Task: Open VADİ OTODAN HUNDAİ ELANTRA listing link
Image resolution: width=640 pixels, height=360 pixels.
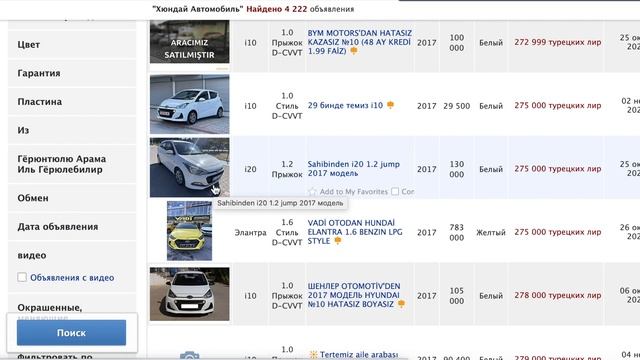Action: tap(355, 232)
